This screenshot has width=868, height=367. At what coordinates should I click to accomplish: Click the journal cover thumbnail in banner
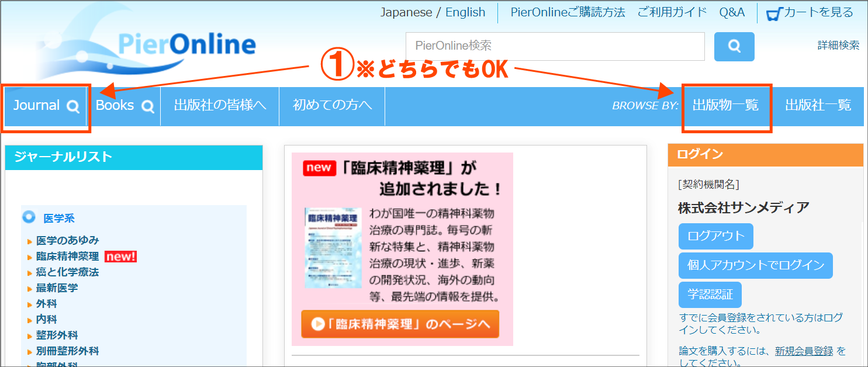pyautogui.click(x=333, y=248)
